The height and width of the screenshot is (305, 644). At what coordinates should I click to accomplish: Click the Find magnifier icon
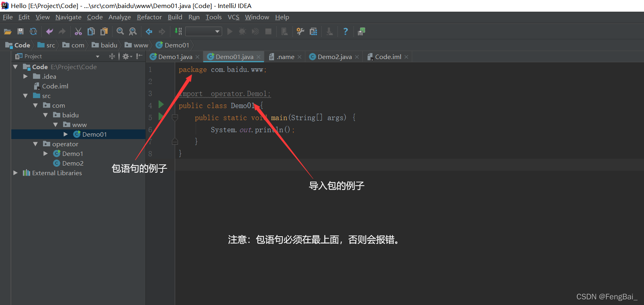pos(120,31)
